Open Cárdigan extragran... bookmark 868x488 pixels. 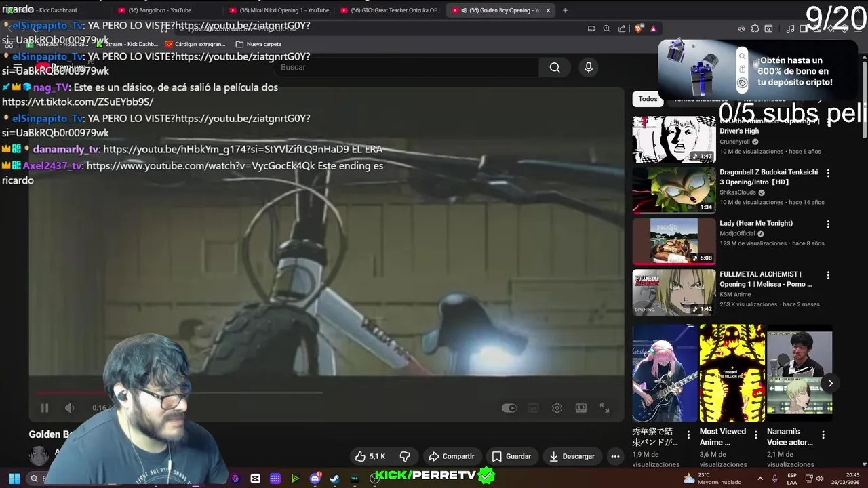point(195,44)
